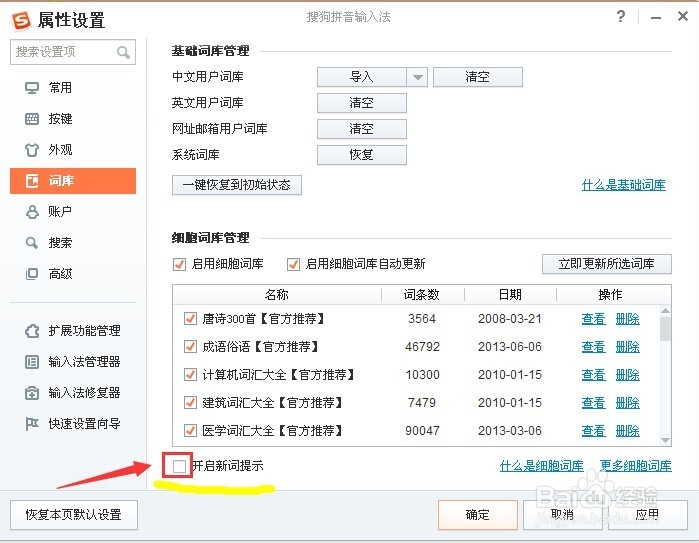Select the 词库 settings page

click(73, 181)
